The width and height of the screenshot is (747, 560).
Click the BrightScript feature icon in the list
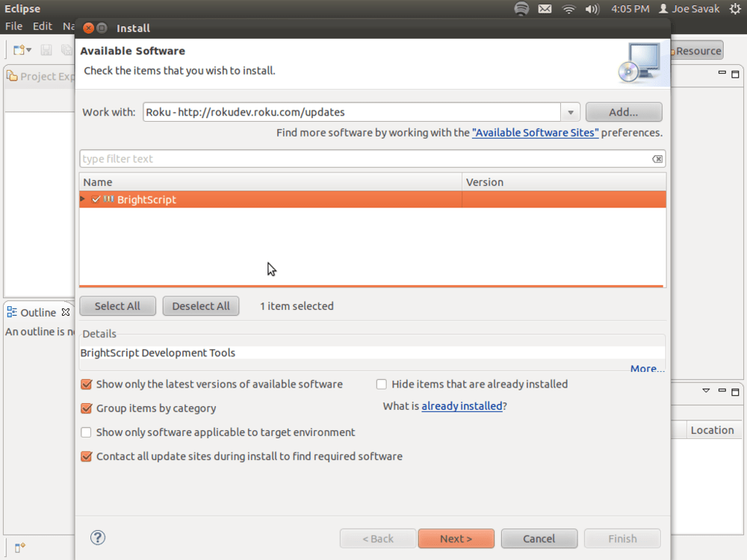point(107,199)
